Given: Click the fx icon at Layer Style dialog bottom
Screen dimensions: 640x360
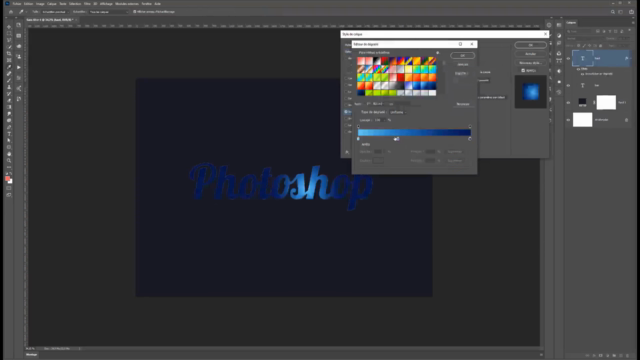Looking at the screenshot, I should [347, 152].
